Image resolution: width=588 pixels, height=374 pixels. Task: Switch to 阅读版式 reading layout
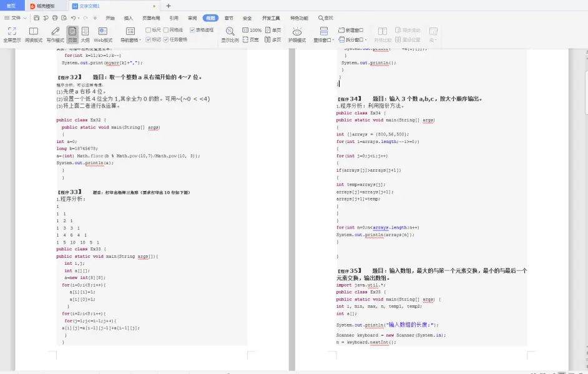(x=33, y=34)
